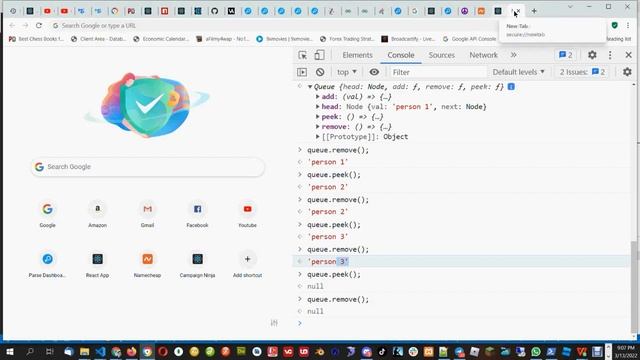The height and width of the screenshot is (360, 640).
Task: Reload the page with the refresh icon
Action: [x=39, y=25]
